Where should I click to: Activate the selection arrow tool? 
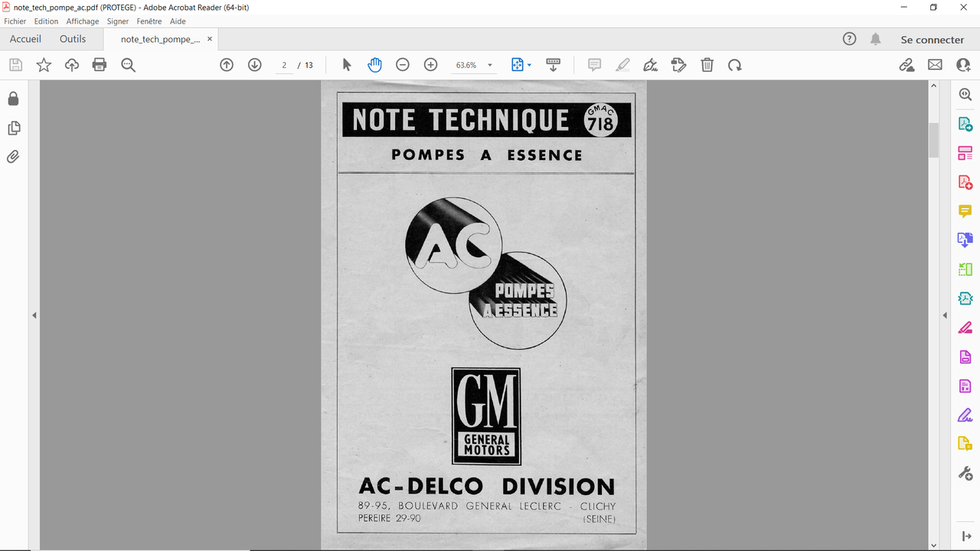click(x=347, y=65)
